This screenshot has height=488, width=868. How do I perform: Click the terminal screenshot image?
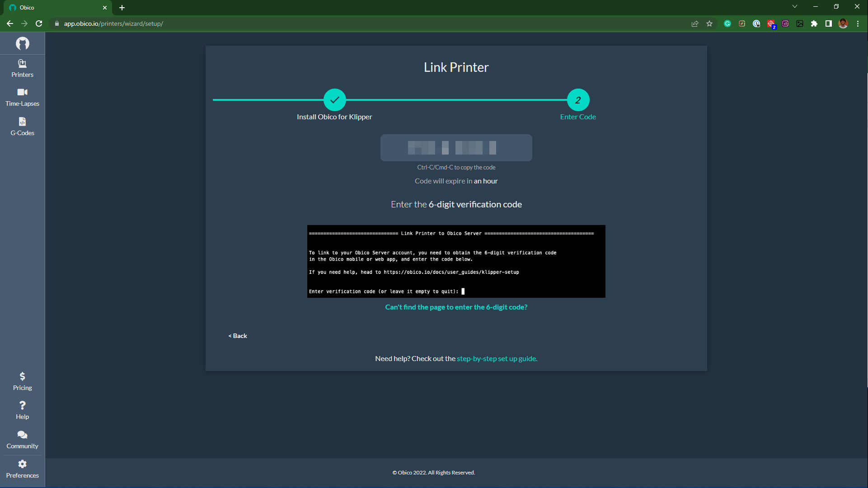[x=456, y=261]
